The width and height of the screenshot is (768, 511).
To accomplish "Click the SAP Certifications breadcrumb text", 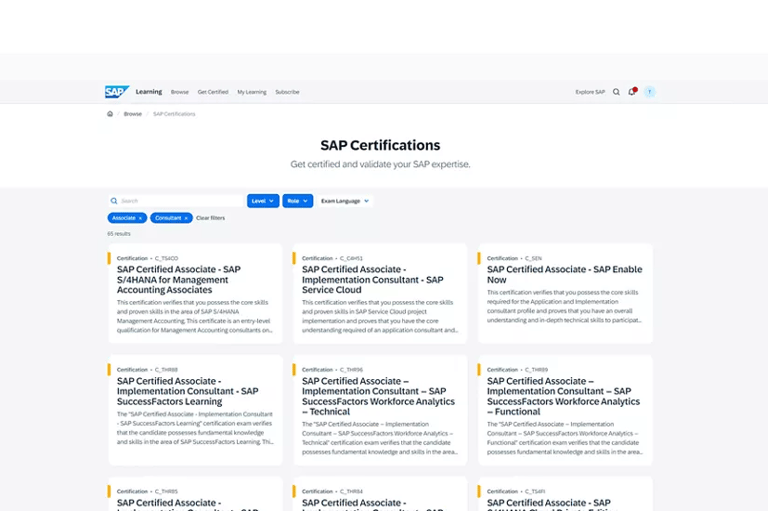I will pos(174,114).
